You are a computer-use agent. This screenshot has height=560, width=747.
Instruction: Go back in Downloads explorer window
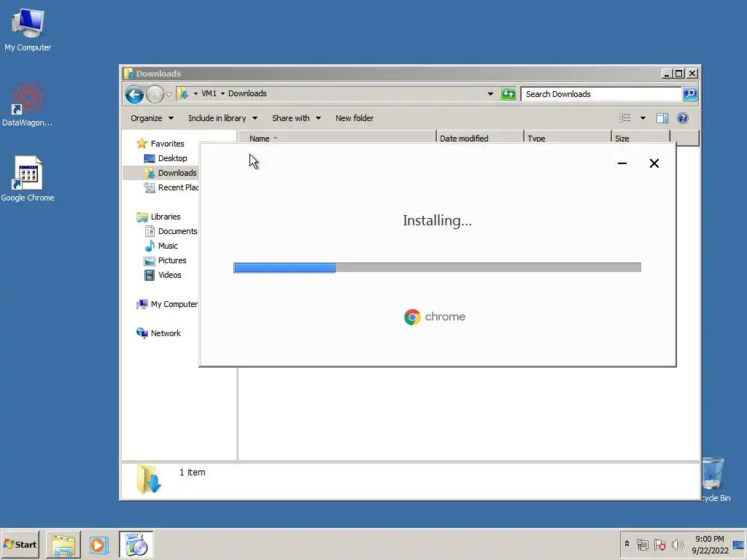click(134, 94)
